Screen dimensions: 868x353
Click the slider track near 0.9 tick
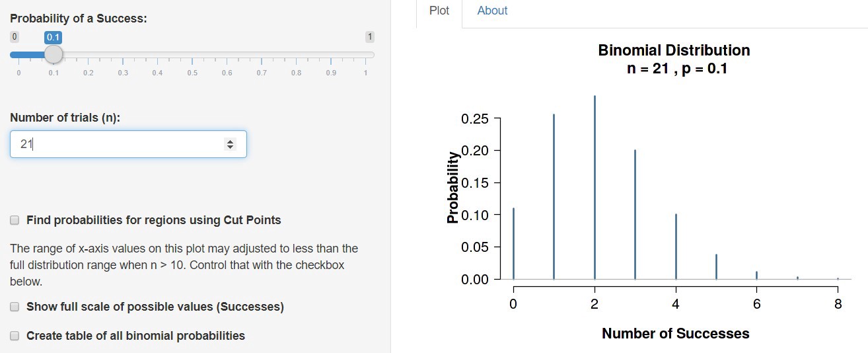tap(330, 55)
